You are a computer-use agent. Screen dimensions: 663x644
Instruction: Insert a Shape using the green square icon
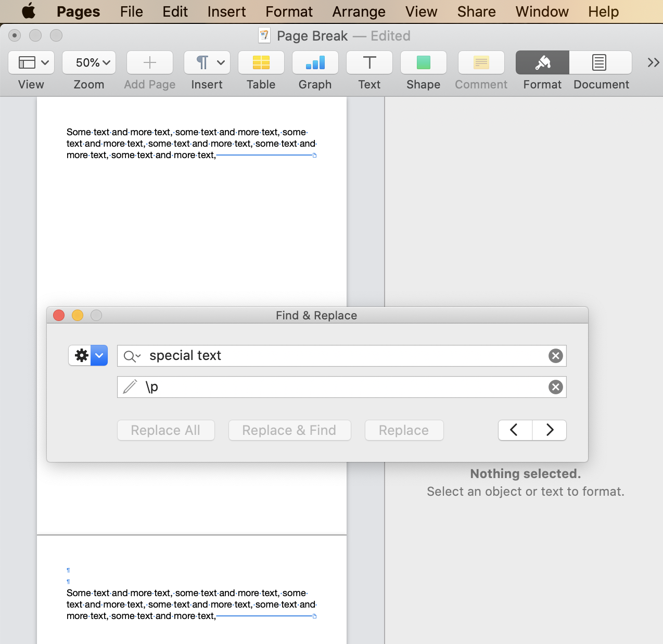(423, 63)
